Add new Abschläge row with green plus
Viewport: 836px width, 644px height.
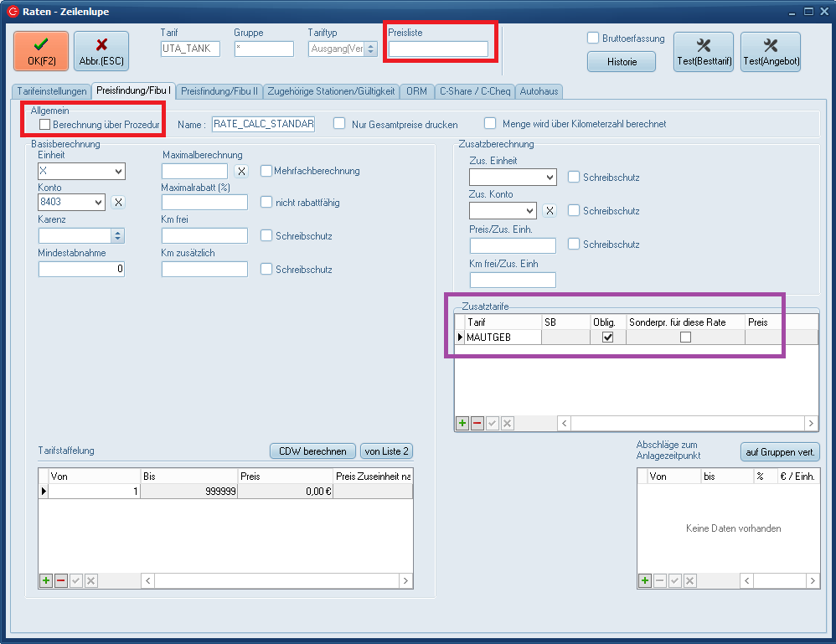click(x=645, y=580)
